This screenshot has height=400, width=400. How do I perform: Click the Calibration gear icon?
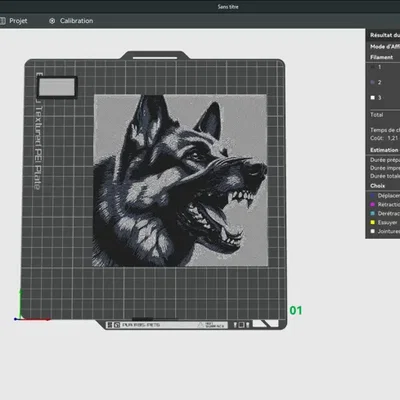tap(52, 21)
